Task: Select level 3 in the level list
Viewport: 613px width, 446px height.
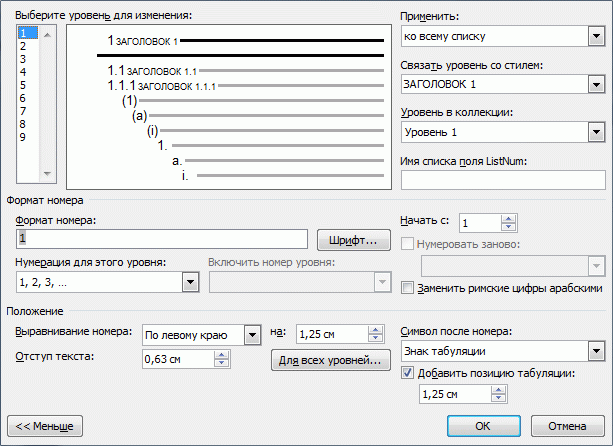Action: [23, 59]
